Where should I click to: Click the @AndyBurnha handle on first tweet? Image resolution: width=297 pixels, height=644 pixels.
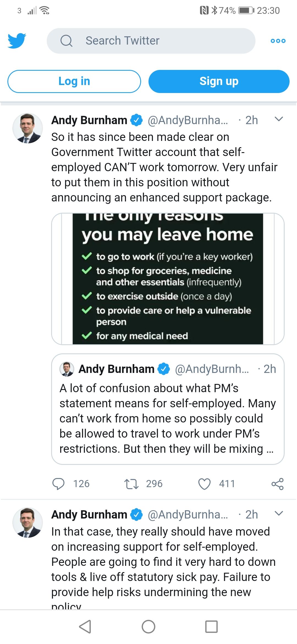188,120
